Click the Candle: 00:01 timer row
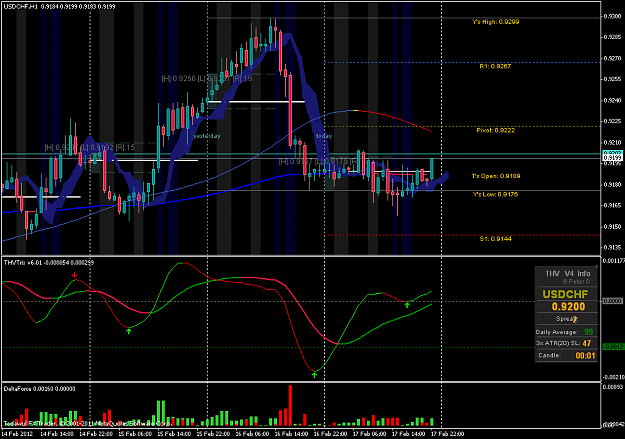 566,355
